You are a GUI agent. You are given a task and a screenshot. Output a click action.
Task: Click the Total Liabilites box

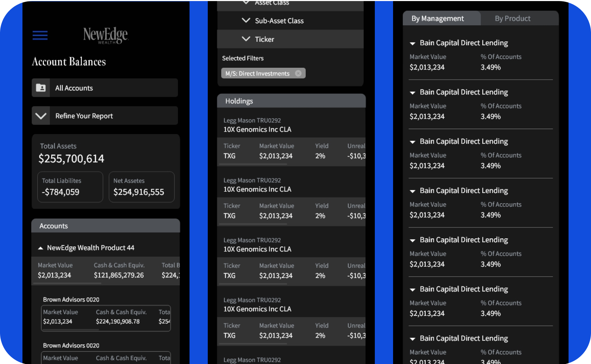click(70, 187)
